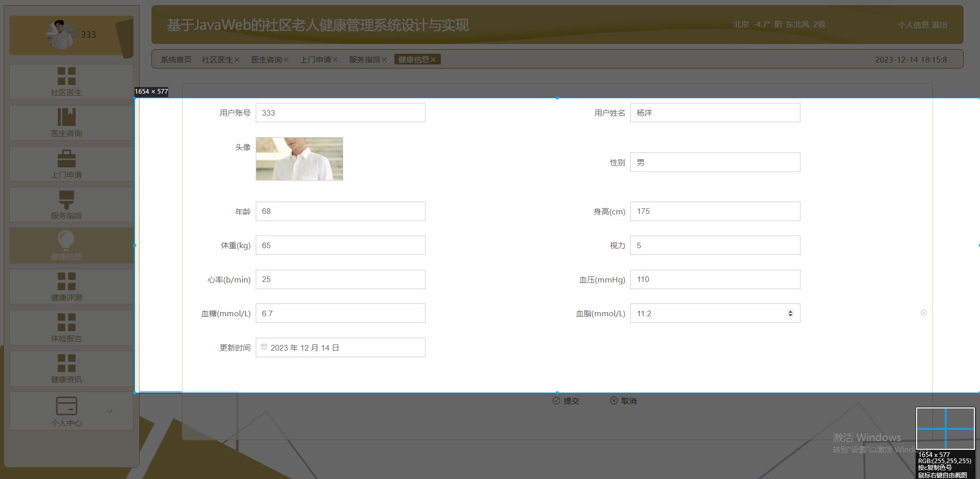Open 医生咨询 sidebar icon
The width and height of the screenshot is (980, 479).
(66, 117)
